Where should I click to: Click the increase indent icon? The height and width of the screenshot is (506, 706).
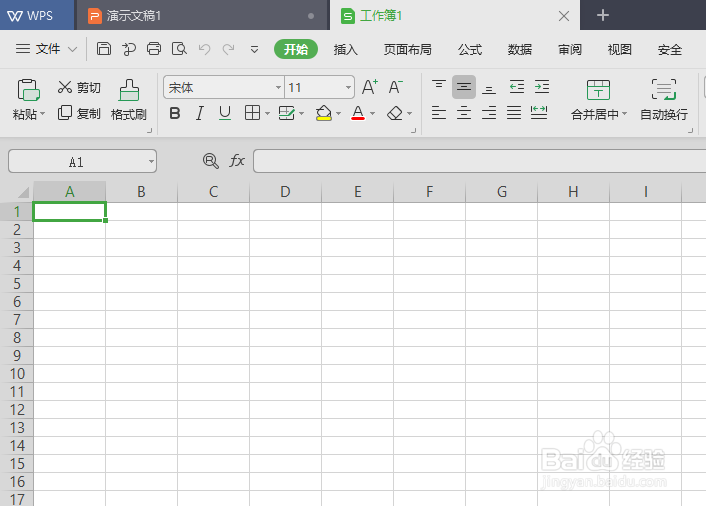pyautogui.click(x=542, y=87)
